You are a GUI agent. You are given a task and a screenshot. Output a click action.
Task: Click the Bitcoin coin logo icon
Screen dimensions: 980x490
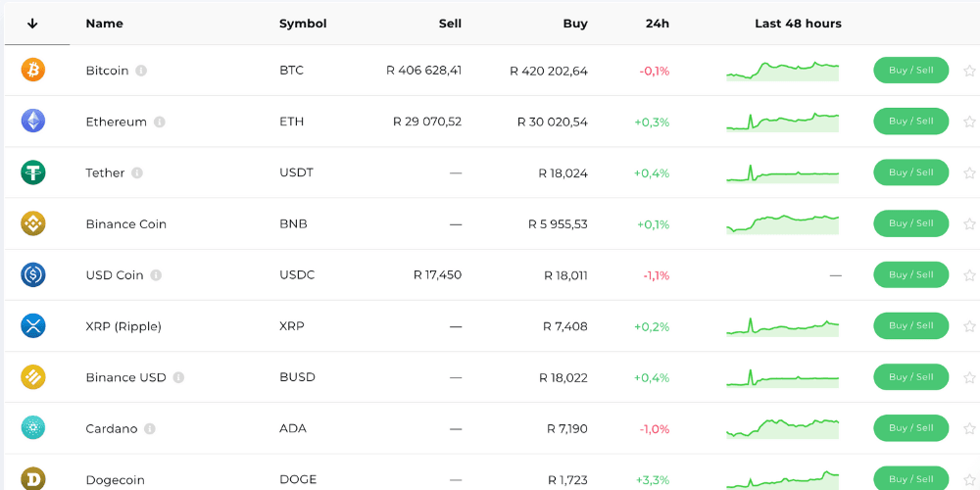33,71
